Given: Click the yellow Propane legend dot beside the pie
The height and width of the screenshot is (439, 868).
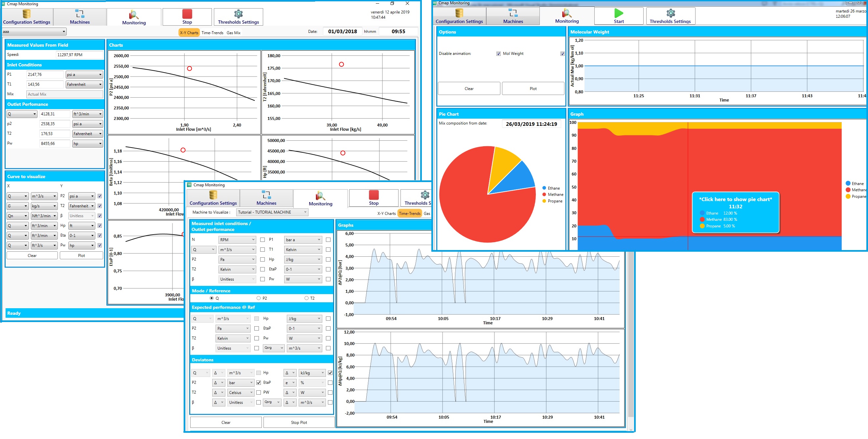Looking at the screenshot, I should pyautogui.click(x=544, y=201).
